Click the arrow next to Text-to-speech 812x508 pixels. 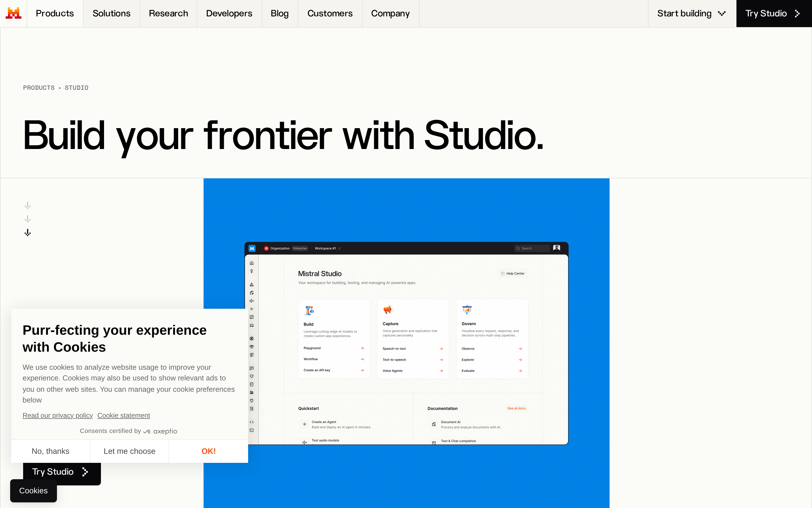coord(442,360)
